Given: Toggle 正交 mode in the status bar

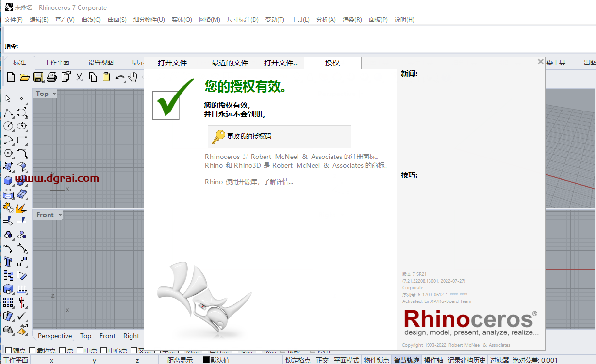Looking at the screenshot, I should (323, 360).
